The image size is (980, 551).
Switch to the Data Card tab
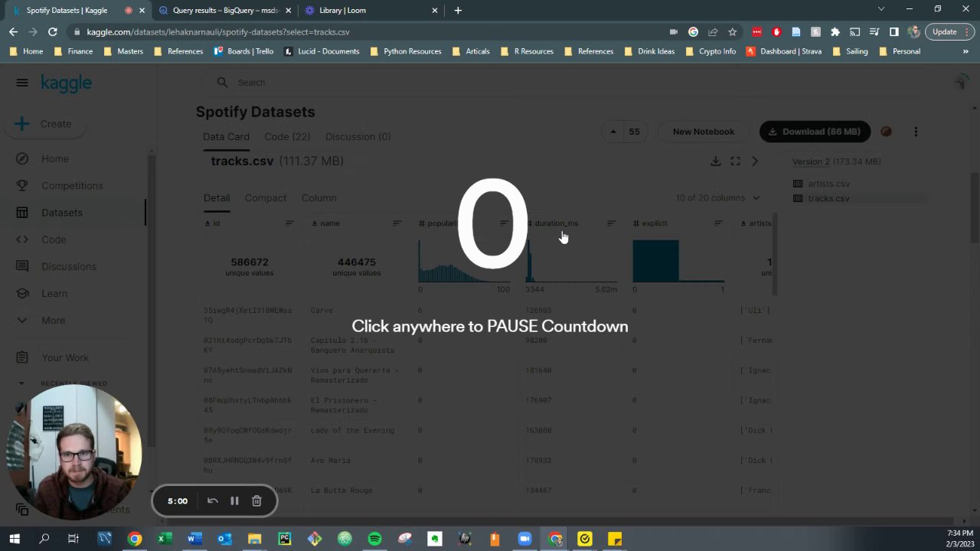[226, 136]
